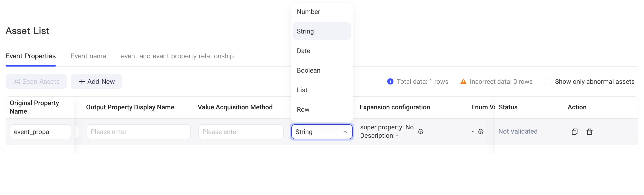Choose Boolean data type option

(x=322, y=70)
